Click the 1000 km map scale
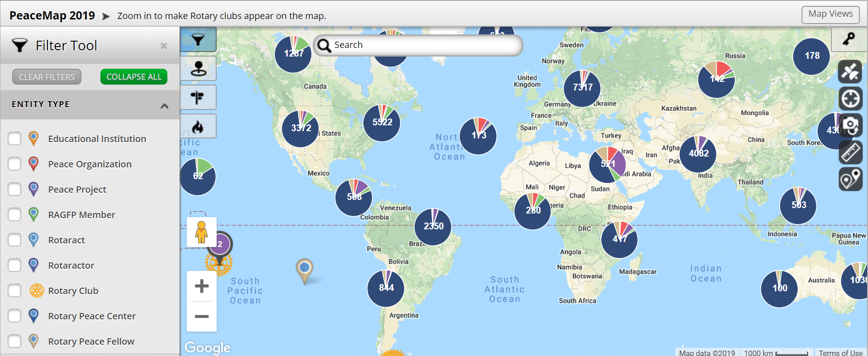 click(776, 352)
